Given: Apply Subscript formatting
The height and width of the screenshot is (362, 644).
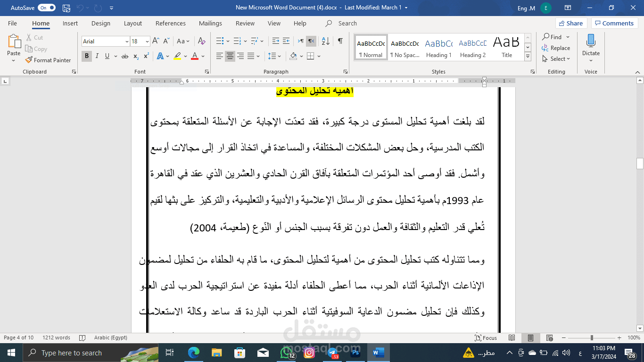Looking at the screenshot, I should (136, 56).
